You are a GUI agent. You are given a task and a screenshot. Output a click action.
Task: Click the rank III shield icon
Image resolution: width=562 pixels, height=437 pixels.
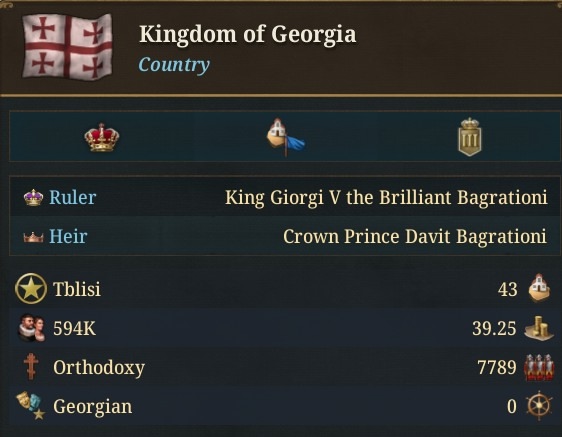coord(470,137)
